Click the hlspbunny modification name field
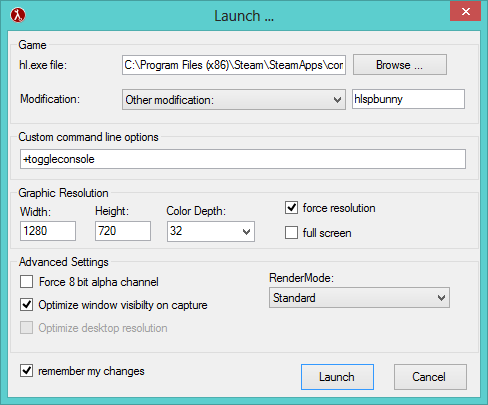 408,99
